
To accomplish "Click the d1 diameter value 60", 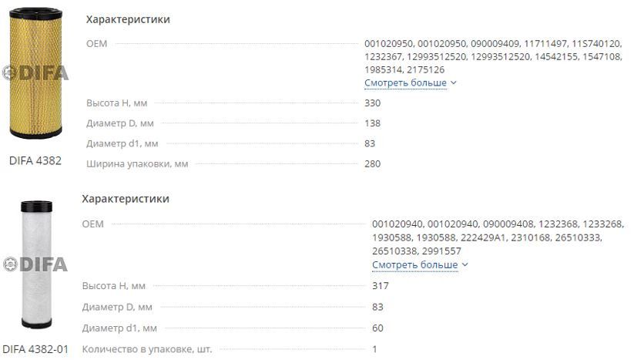I will point(377,328).
